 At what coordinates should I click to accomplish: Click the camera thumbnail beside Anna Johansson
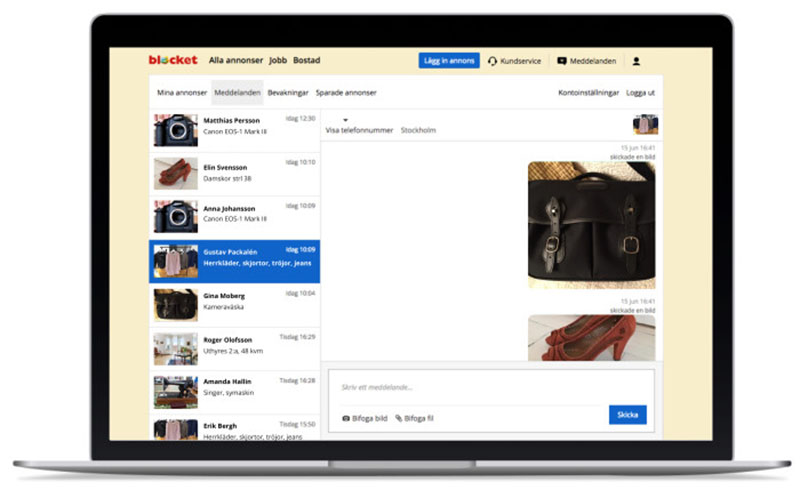coord(176,216)
